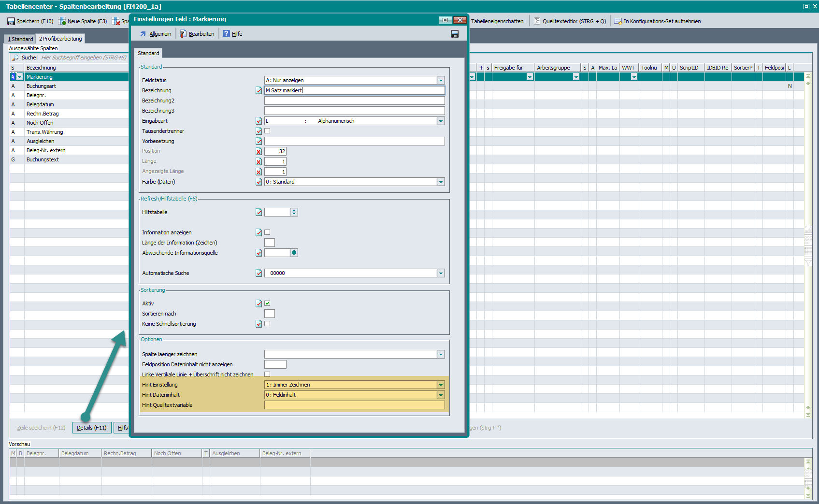Image resolution: width=819 pixels, height=504 pixels.
Task: Expand the Farbe (Daten) dropdown
Action: [441, 182]
